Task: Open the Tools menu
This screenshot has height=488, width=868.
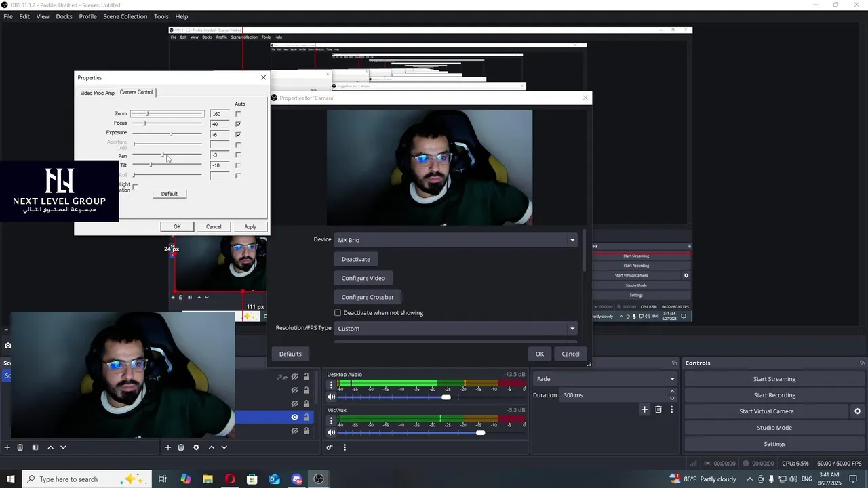Action: click(x=161, y=16)
